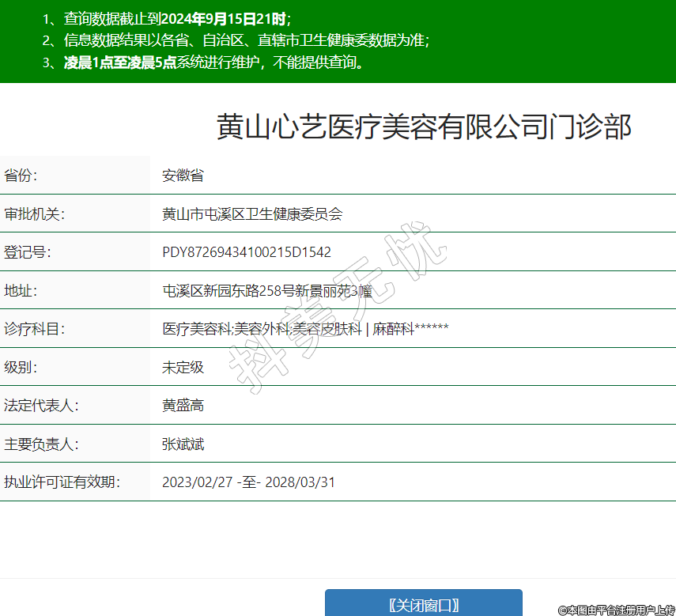
Task: Select the main person in charge 张斌斌
Action: coord(183,444)
